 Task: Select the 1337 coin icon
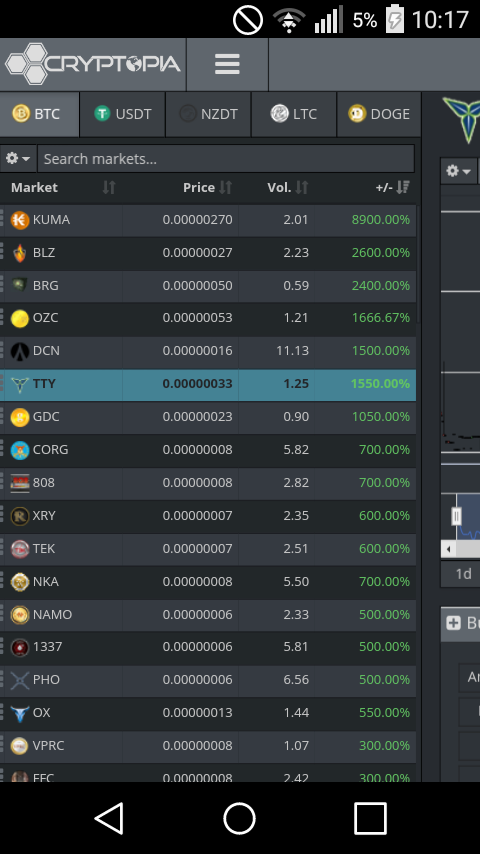pyautogui.click(x=20, y=647)
